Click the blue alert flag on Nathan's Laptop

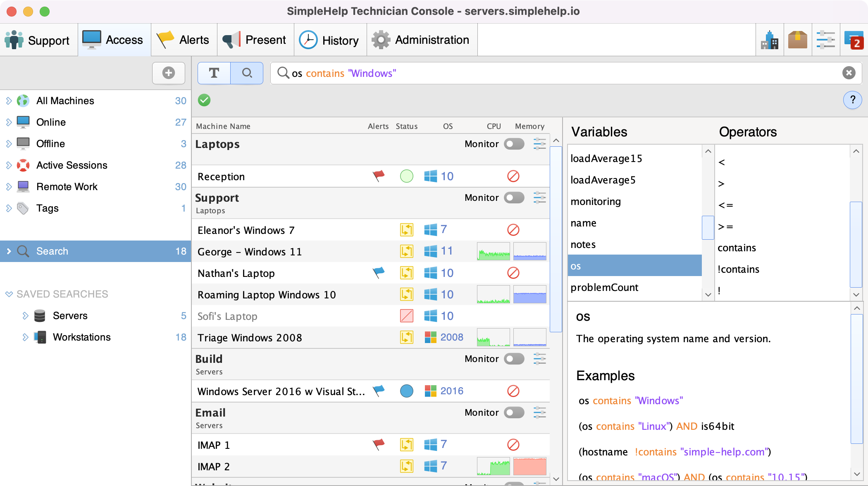tap(379, 273)
